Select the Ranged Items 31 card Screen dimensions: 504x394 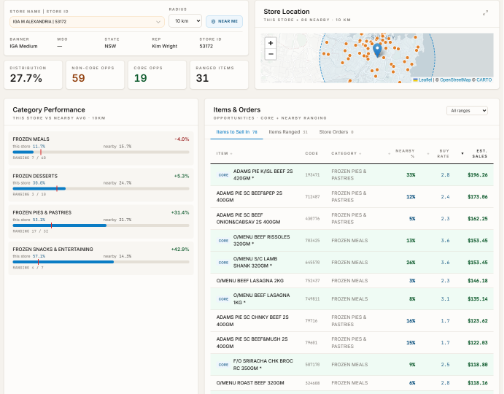pyautogui.click(x=219, y=75)
